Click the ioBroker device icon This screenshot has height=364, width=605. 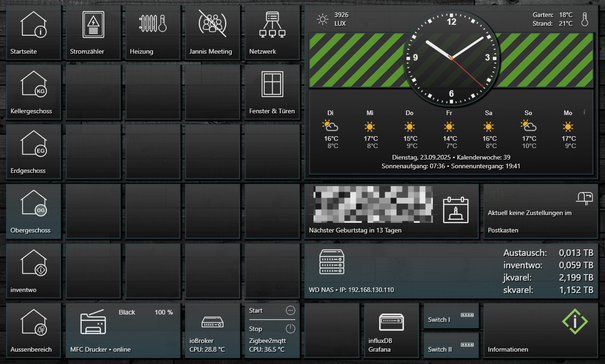click(x=213, y=323)
